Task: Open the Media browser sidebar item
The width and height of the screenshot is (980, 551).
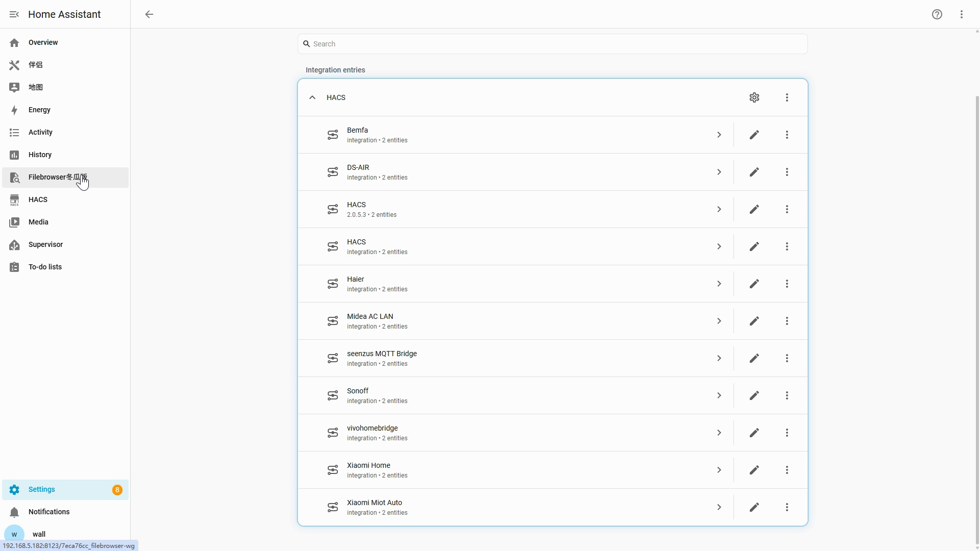Action: point(65,222)
